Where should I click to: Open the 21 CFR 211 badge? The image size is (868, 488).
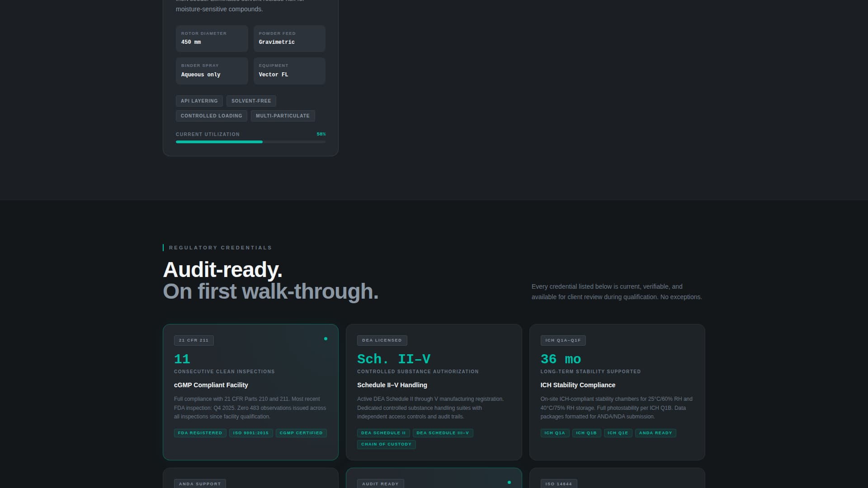pyautogui.click(x=193, y=340)
